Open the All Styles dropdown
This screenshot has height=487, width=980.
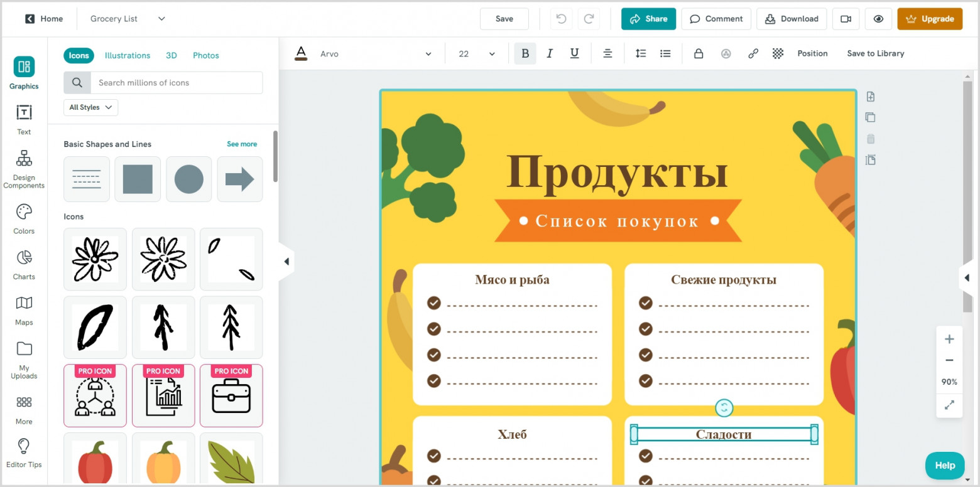pyautogui.click(x=90, y=107)
